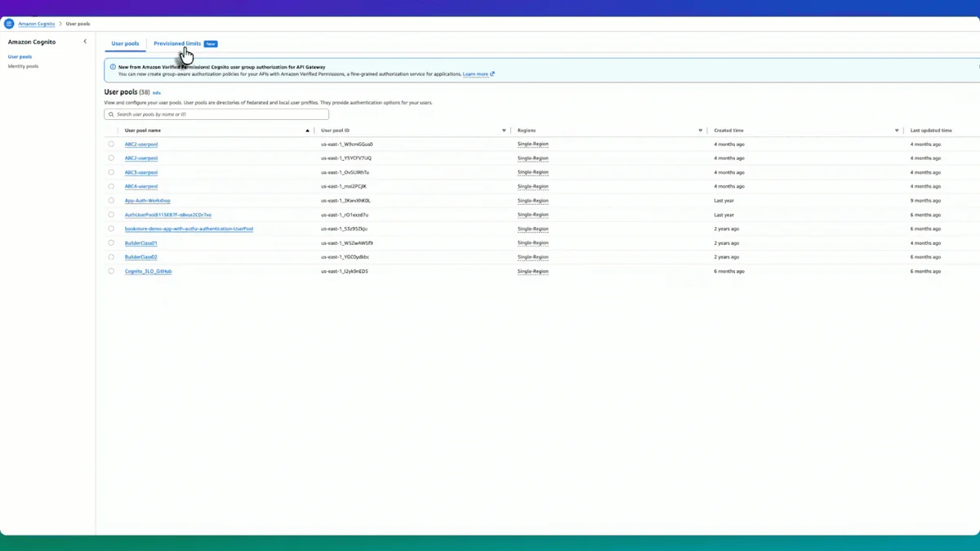Sort by Regions column arrow
Screen dimensions: 980x551
tap(700, 131)
